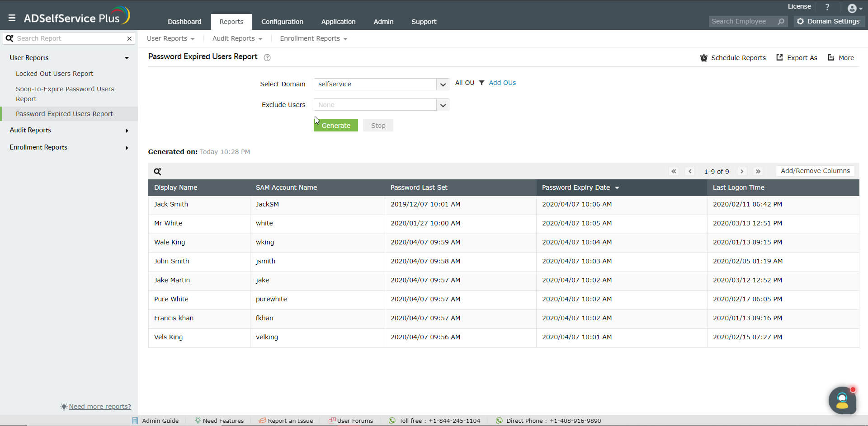Clear the Search Report field
The width and height of the screenshot is (868, 426).
pyautogui.click(x=129, y=38)
